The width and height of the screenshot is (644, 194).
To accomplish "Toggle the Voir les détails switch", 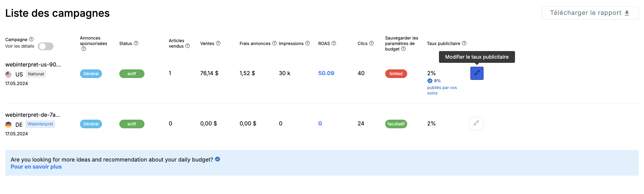I will click(46, 46).
